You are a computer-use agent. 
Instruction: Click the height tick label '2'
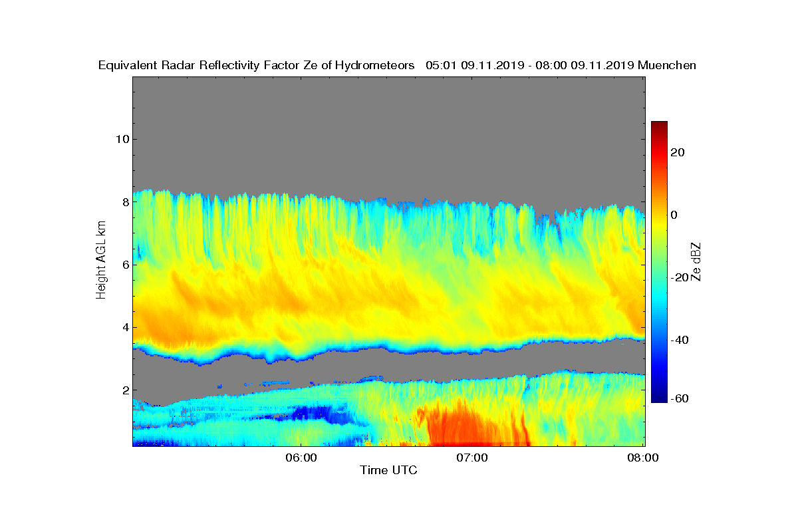(124, 390)
